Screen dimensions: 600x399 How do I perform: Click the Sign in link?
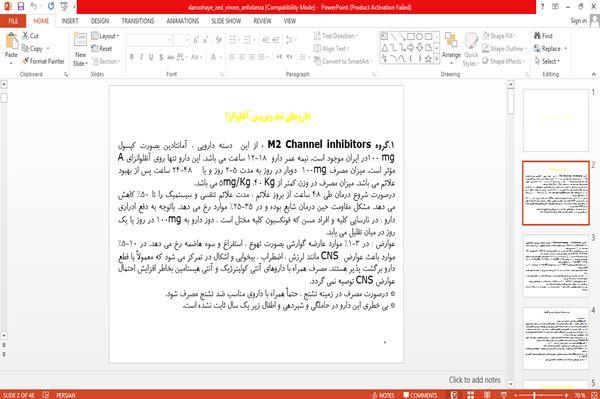coord(578,21)
